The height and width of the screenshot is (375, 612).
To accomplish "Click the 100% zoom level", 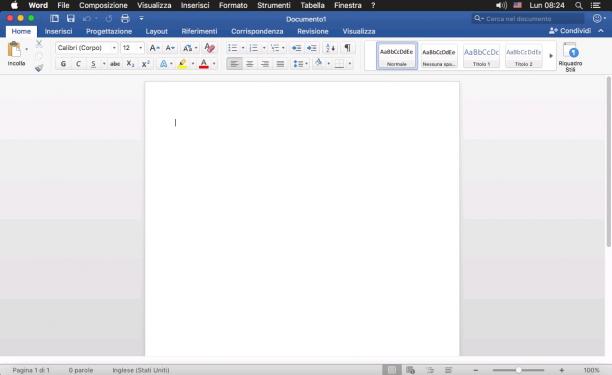I will (591, 370).
